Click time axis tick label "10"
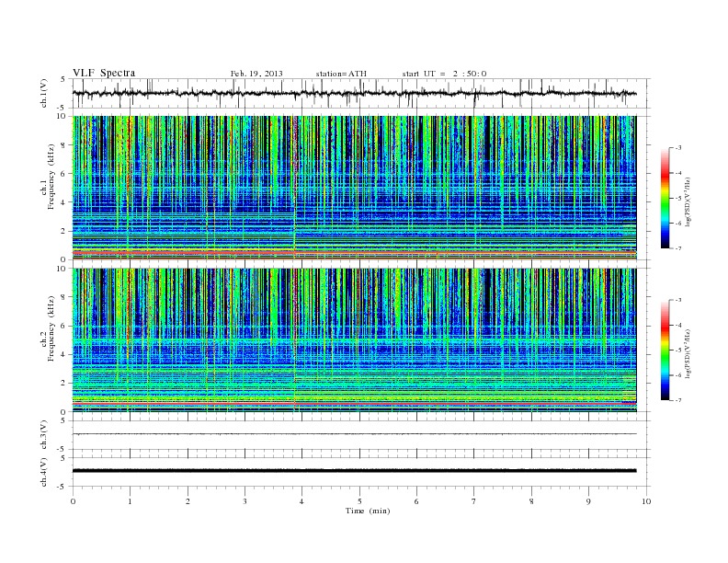This screenshot has width=728, height=563. pos(646,501)
